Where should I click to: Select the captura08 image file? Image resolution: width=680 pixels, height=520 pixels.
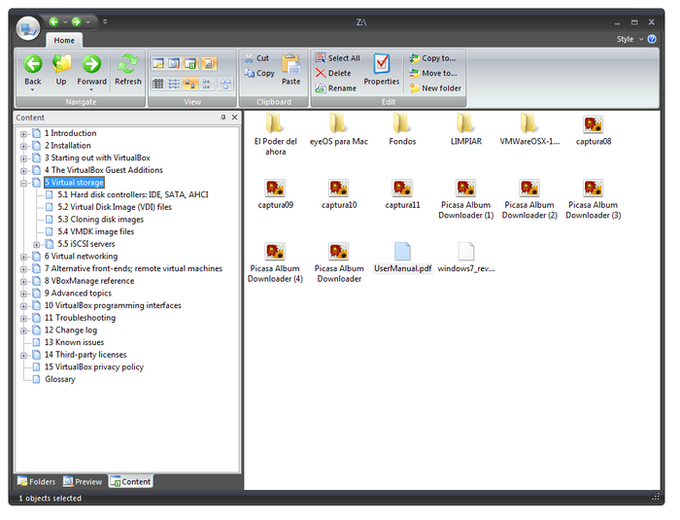(x=593, y=130)
